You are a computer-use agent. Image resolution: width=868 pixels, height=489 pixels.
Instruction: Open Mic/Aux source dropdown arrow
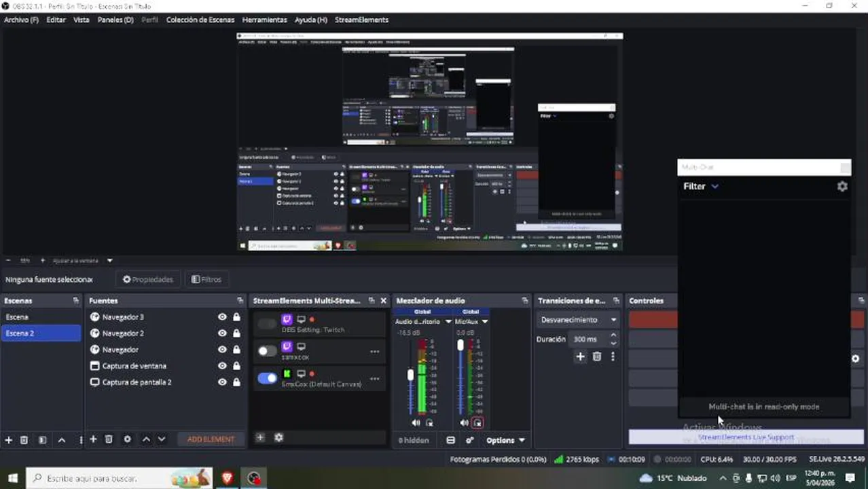(x=484, y=322)
